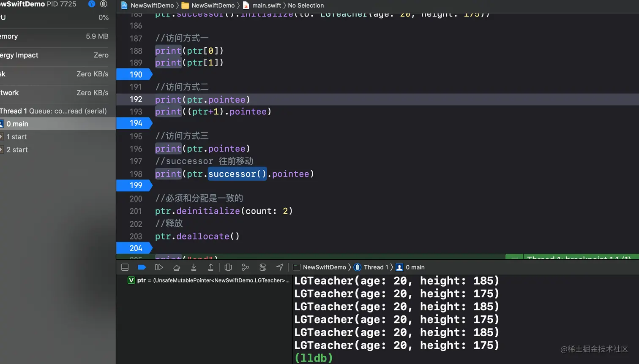
Task: Click the terminal icon before NewSwiftDemo
Action: point(297,267)
